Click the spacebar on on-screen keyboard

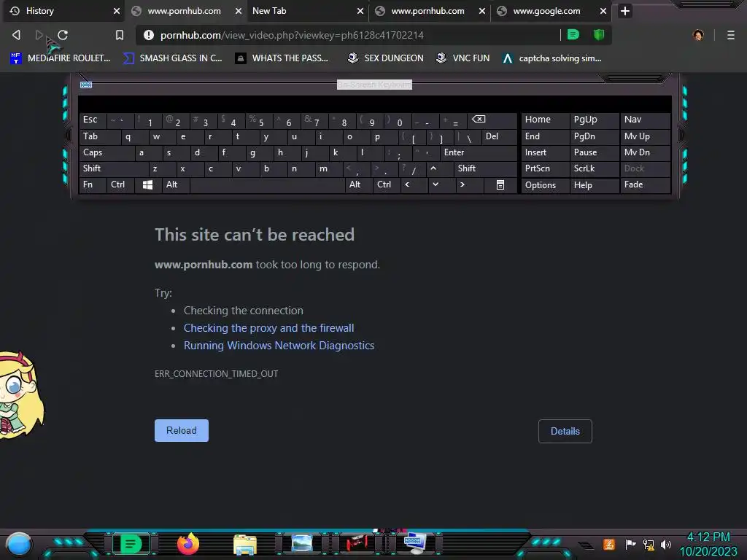click(267, 184)
